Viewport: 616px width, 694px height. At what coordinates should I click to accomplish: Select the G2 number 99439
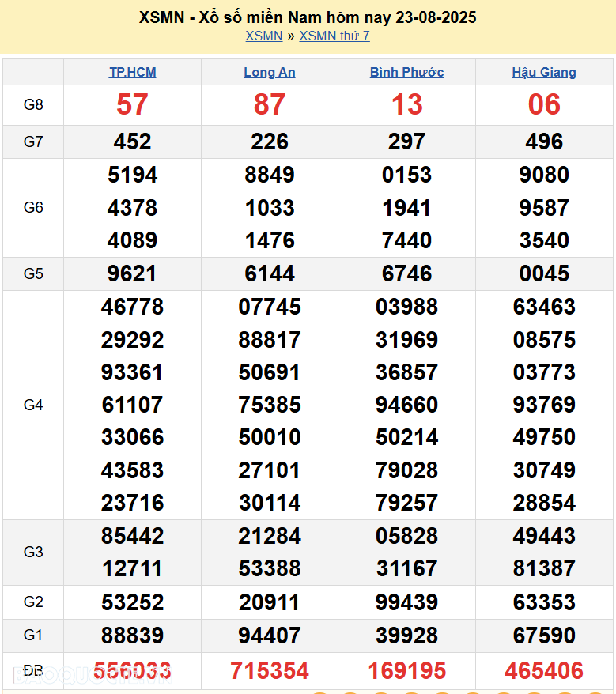click(406, 602)
